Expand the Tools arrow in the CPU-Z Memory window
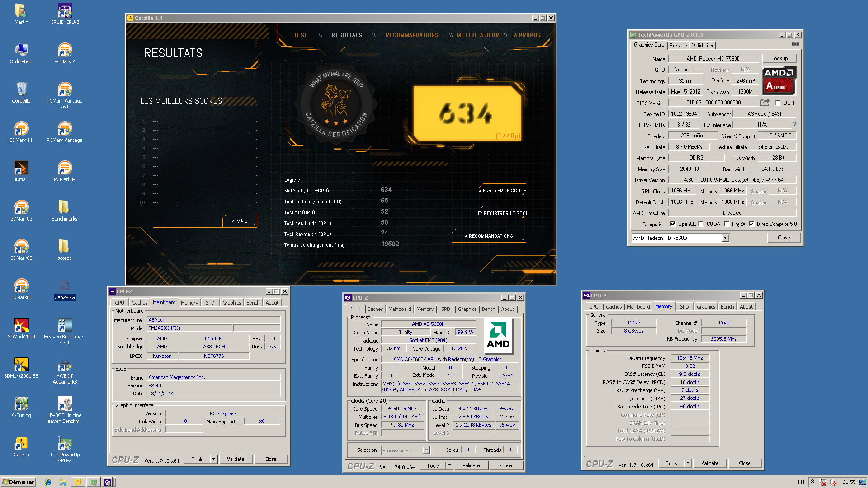The height and width of the screenshot is (488, 868). [x=688, y=463]
